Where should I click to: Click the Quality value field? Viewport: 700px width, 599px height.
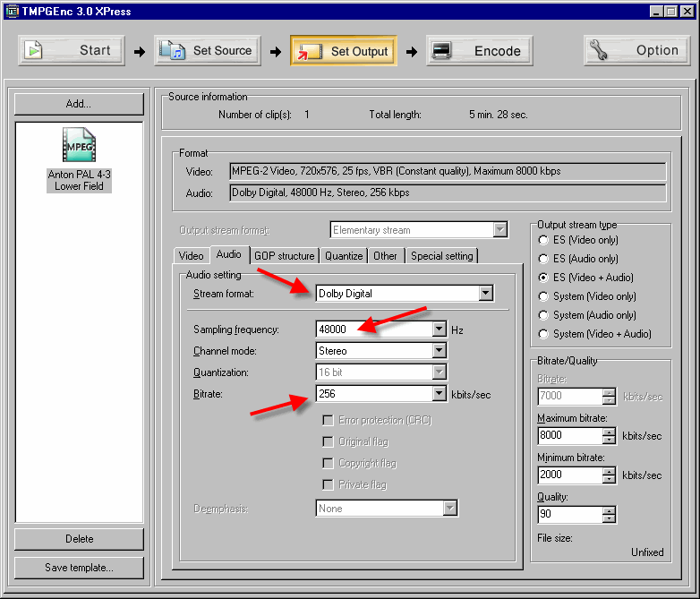[x=570, y=514]
